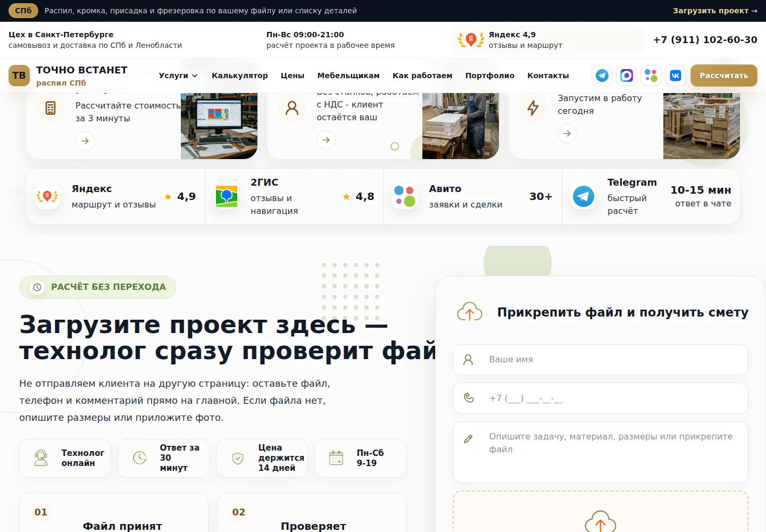Click the calculator icon on the first card
Viewport: 766px width, 532px height.
(x=51, y=108)
